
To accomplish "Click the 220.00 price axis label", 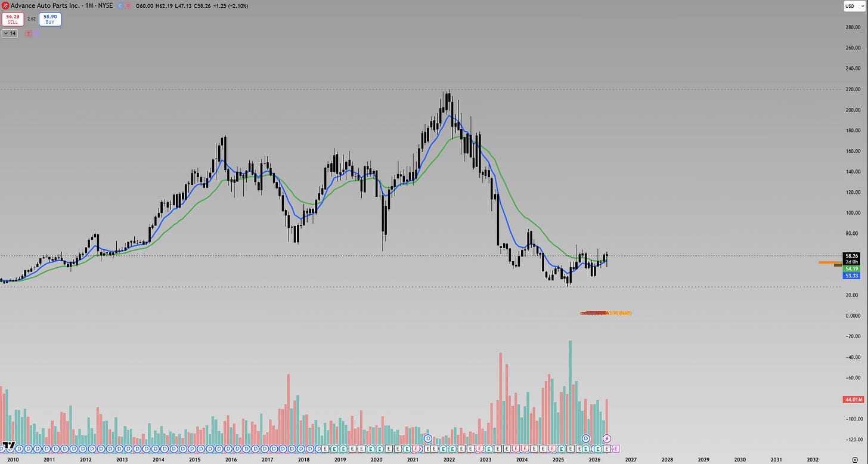I will coord(852,89).
